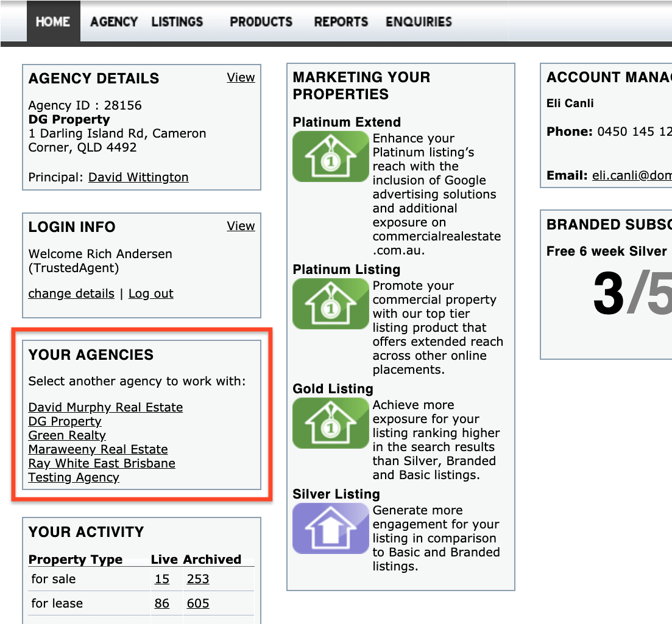Select the Testing Agency link
This screenshot has height=624, width=672.
tap(74, 477)
